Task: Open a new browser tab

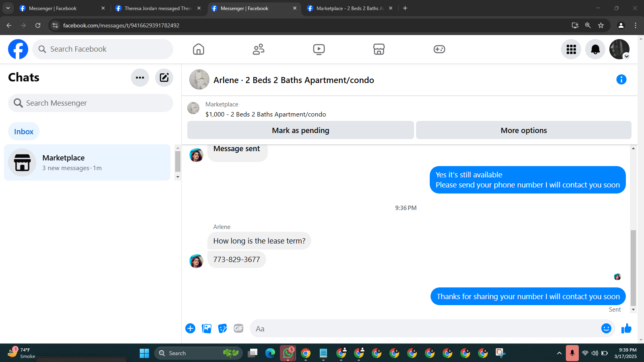Action: [x=405, y=8]
